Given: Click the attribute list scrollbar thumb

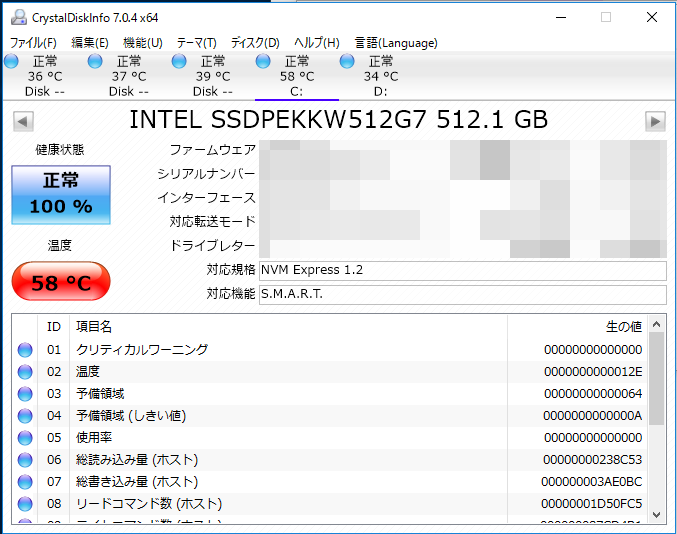Looking at the screenshot, I should point(656,379).
